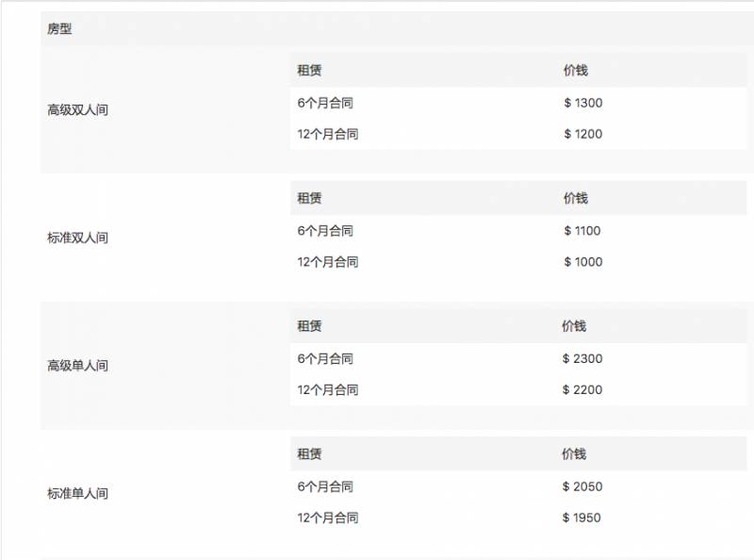Click the $ 1200 price cell
754x560 pixels.
(x=582, y=134)
